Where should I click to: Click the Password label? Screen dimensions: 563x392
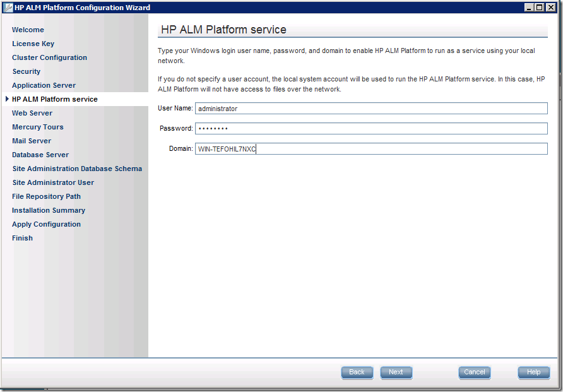(176, 128)
